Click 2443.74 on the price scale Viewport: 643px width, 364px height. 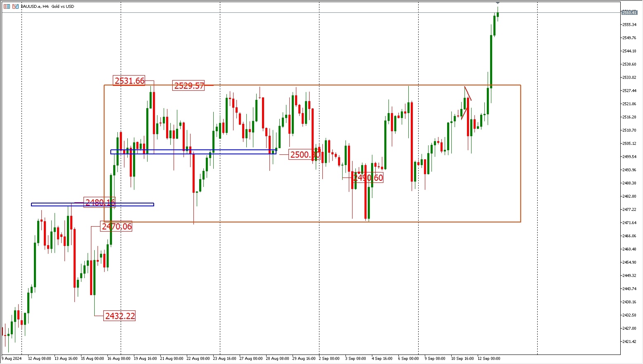click(x=629, y=289)
